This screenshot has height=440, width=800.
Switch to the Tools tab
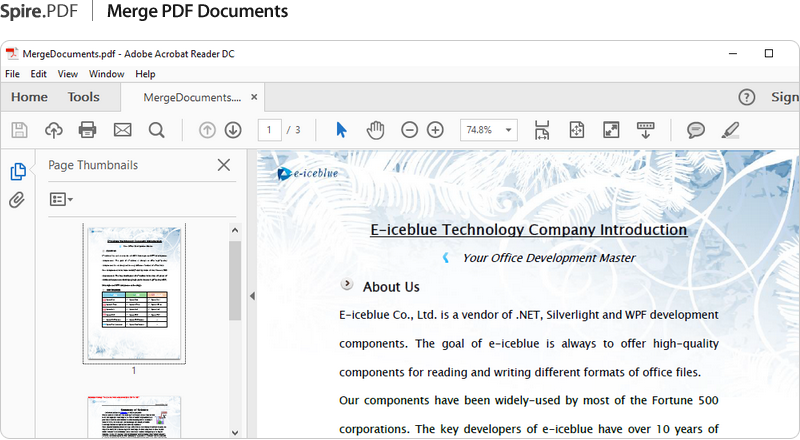[84, 97]
